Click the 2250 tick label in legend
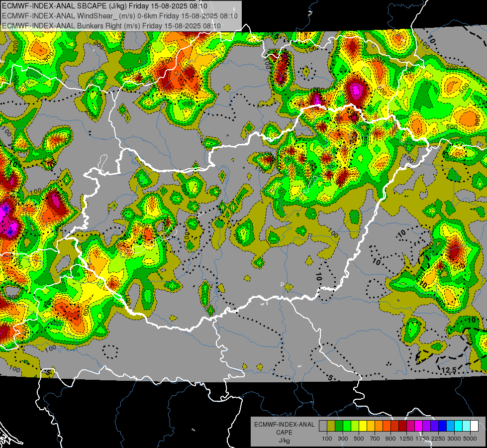487x448 pixels. (x=439, y=439)
